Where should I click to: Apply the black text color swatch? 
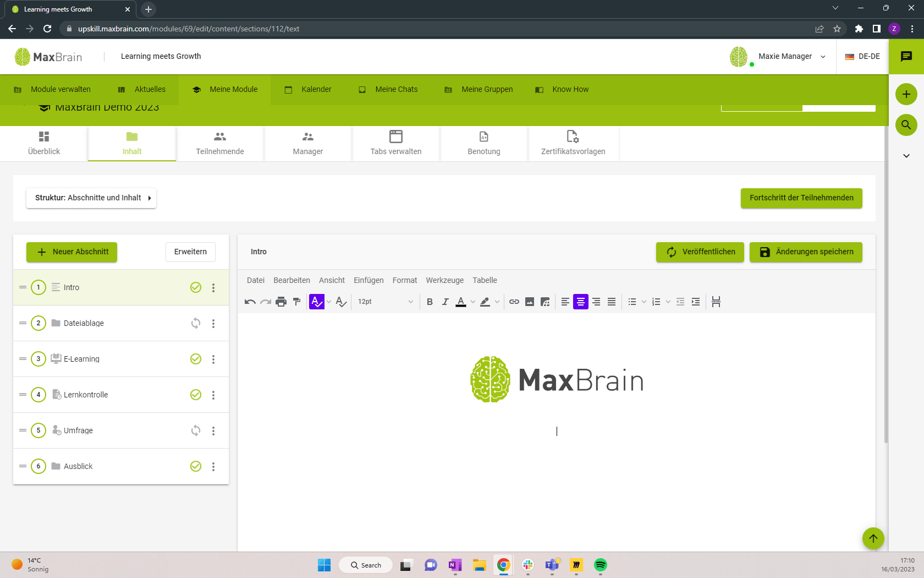(461, 302)
